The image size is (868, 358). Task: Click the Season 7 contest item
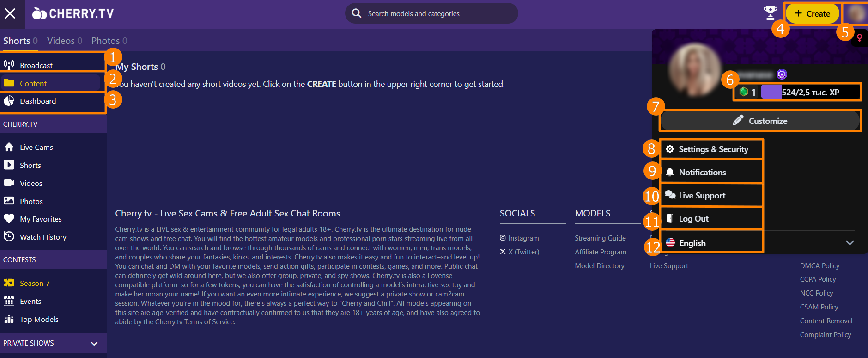coord(34,284)
